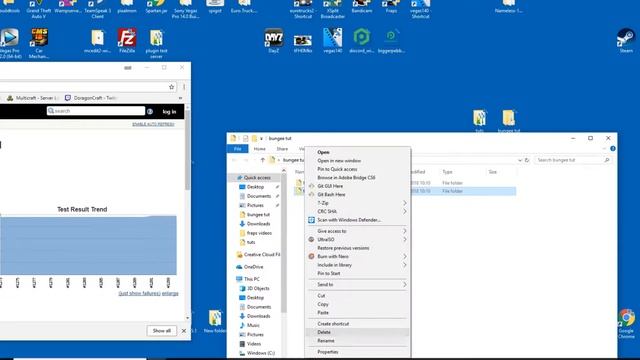
Task: Open the FileZilla desktop shortcut
Action: [x=127, y=40]
